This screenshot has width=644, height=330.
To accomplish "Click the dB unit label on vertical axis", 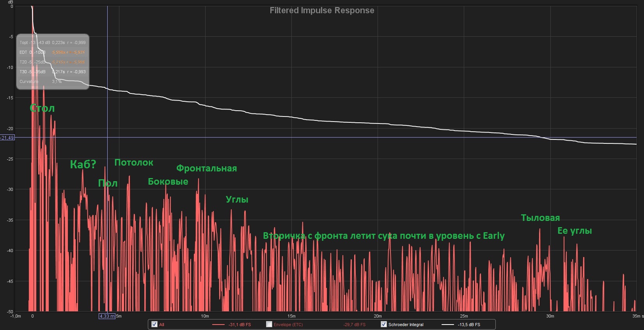I will point(11,2).
